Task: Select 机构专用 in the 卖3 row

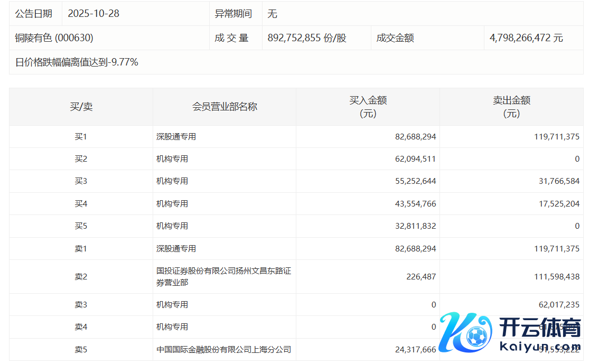Action: coord(172,305)
